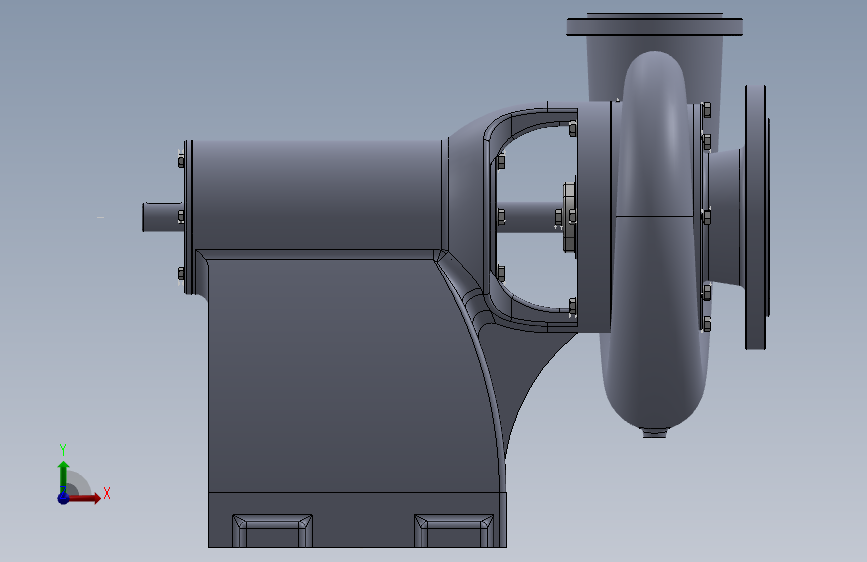Select the drain plug under the volute
Image resolution: width=867 pixels, height=562 pixels.
pos(655,432)
